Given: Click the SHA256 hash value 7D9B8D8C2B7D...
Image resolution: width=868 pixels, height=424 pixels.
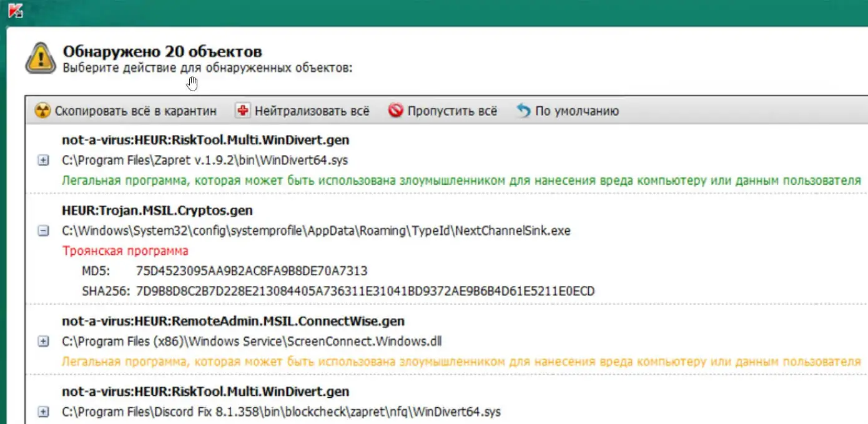Looking at the screenshot, I should click(365, 291).
